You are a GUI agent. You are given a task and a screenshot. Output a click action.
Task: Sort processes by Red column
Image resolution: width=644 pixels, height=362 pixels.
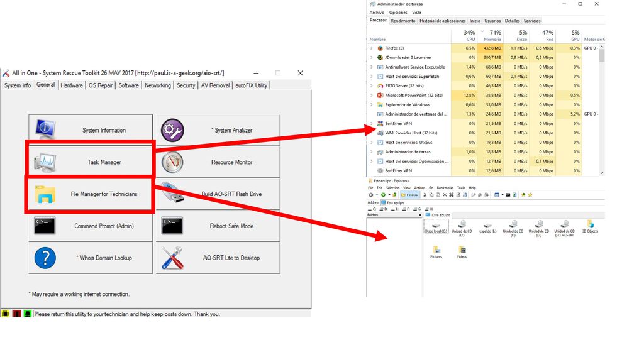[543, 36]
